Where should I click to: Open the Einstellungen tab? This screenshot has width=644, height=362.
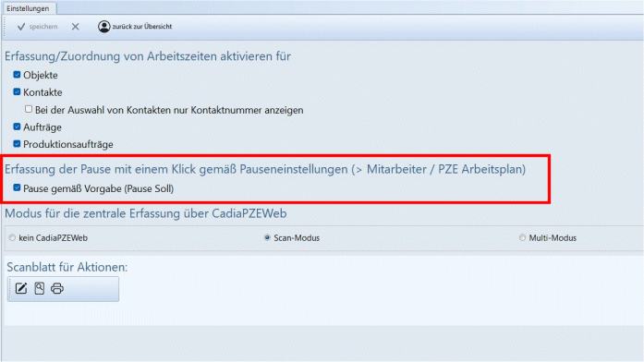28,8
